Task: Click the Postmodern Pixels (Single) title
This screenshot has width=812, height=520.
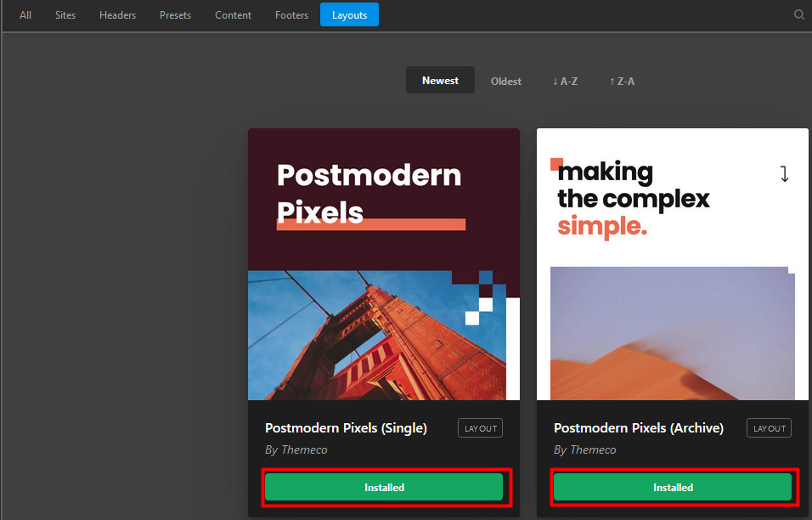Action: tap(346, 427)
